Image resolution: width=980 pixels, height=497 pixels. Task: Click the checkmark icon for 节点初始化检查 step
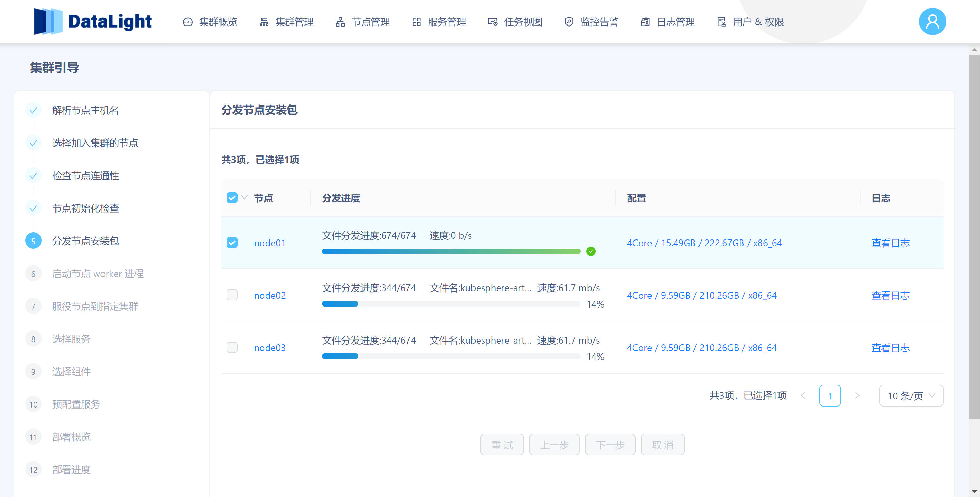pyautogui.click(x=33, y=209)
